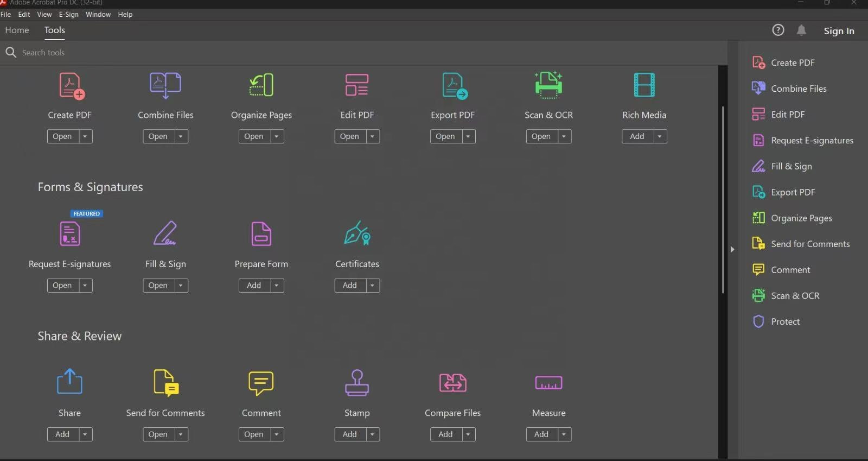Switch to the Home tab

(x=17, y=30)
